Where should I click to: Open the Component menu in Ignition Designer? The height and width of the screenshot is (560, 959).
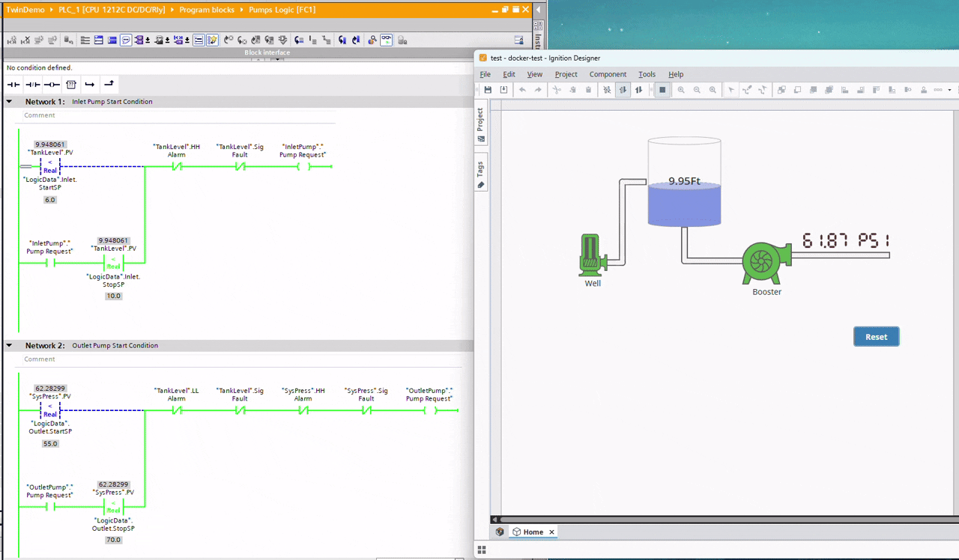[x=608, y=74]
